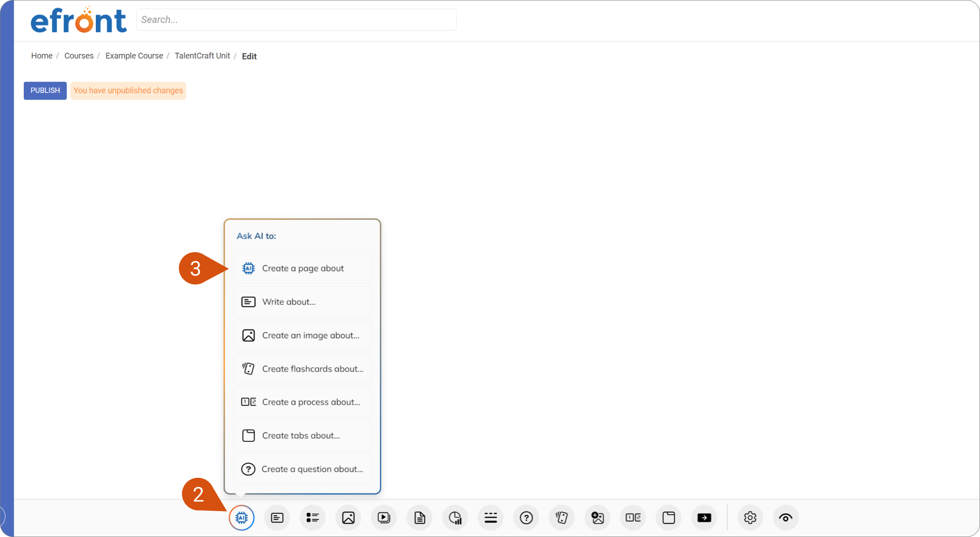Image resolution: width=980 pixels, height=537 pixels.
Task: Insert flashcards block from toolbar
Action: point(562,518)
